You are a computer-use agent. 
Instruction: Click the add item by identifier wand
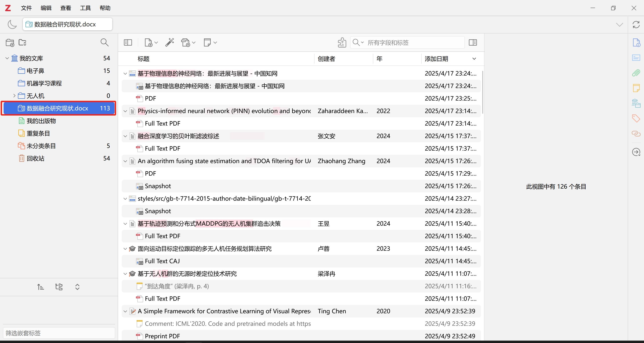[170, 42]
